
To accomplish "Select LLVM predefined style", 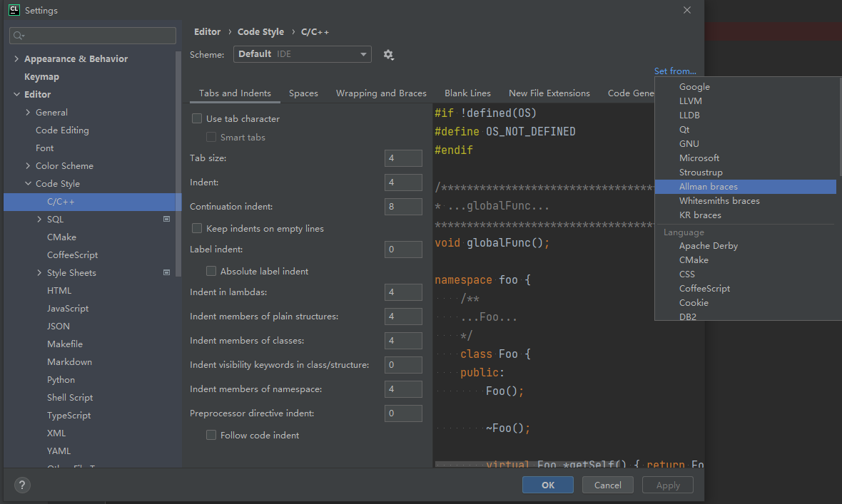I will pyautogui.click(x=746, y=101).
